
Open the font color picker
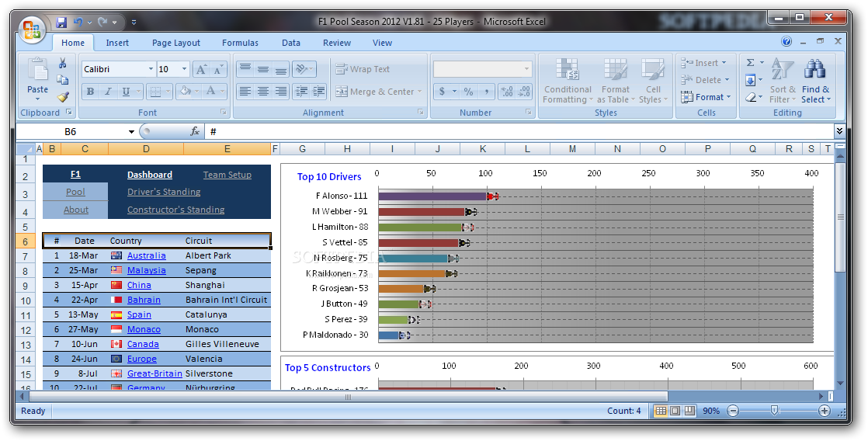223,92
